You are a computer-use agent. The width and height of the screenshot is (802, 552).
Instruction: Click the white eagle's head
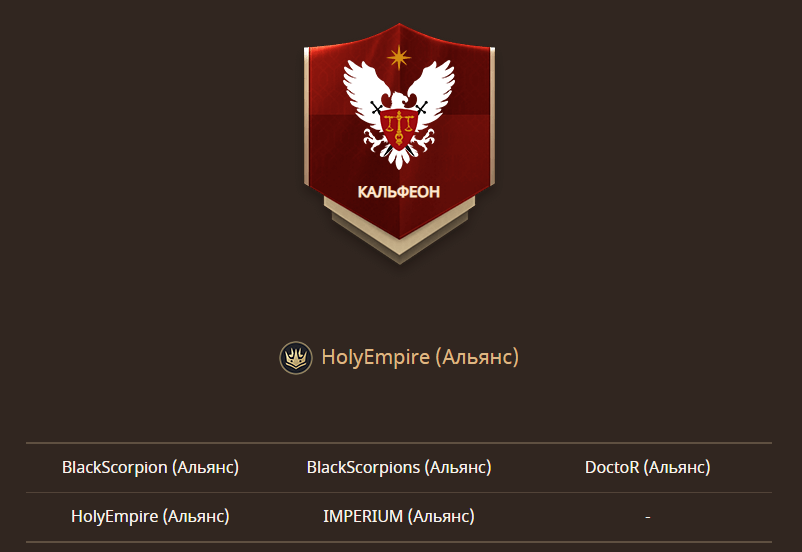400,99
